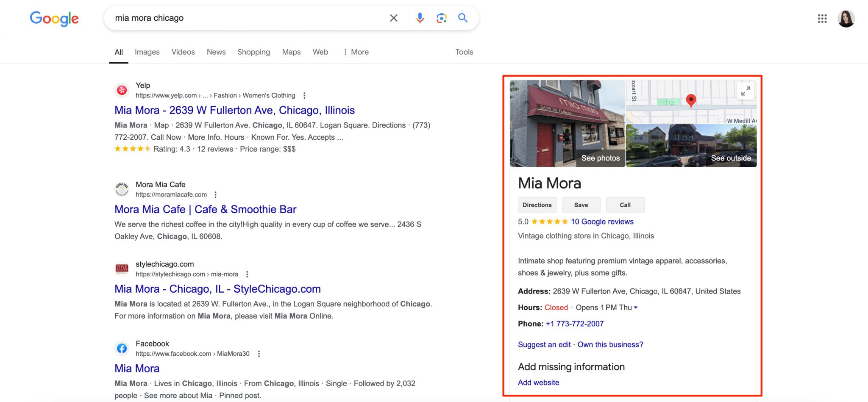Open the Maps tab
Viewport: 868px width, 402px height.
(x=291, y=52)
